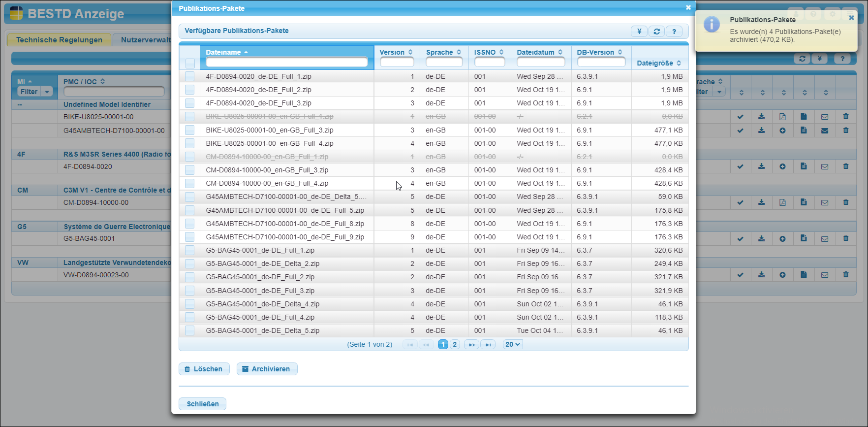Viewport: 868px width, 427px height.
Task: Select checkbox for 4F-D0894-0020_de-DE_Full_1.zip
Action: 189,76
